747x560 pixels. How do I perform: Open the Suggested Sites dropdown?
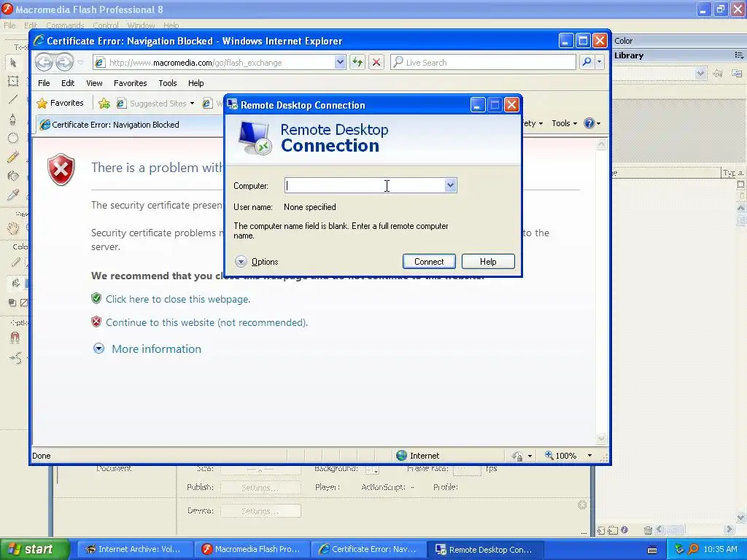point(192,104)
